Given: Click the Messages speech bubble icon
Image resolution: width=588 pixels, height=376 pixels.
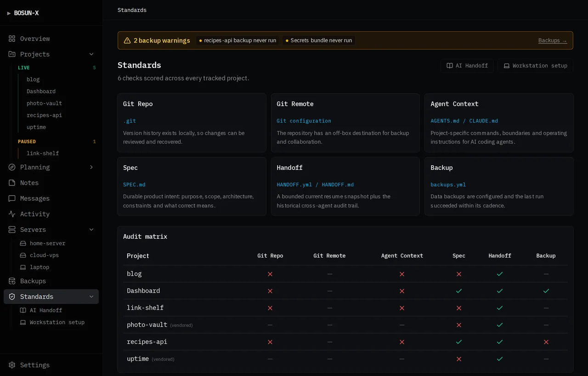Looking at the screenshot, I should point(12,198).
